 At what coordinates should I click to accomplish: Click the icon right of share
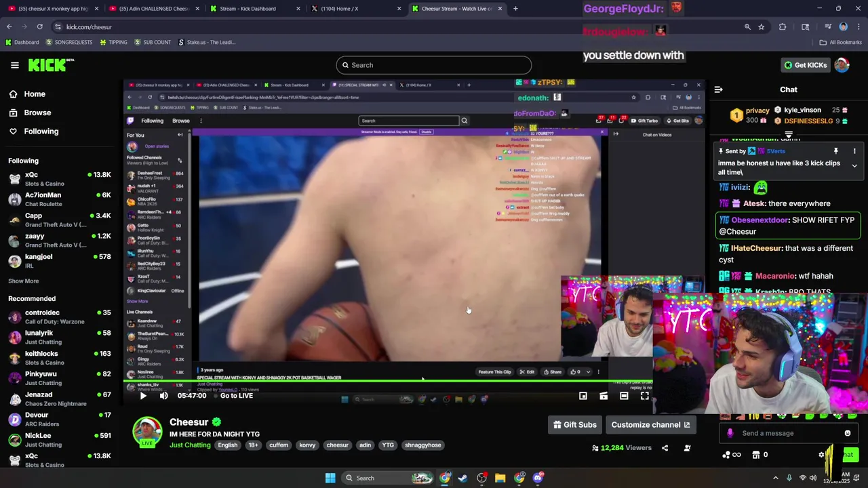pyautogui.click(x=687, y=448)
